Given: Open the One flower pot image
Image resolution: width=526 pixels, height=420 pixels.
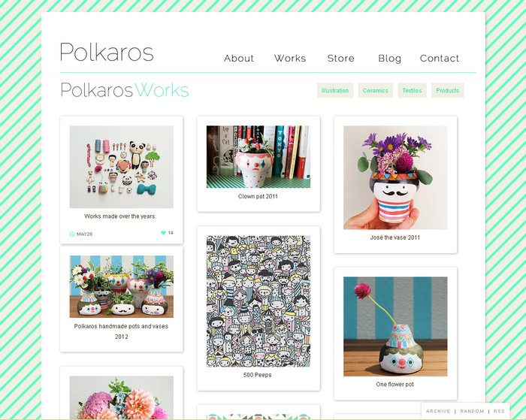Looking at the screenshot, I should [395, 326].
